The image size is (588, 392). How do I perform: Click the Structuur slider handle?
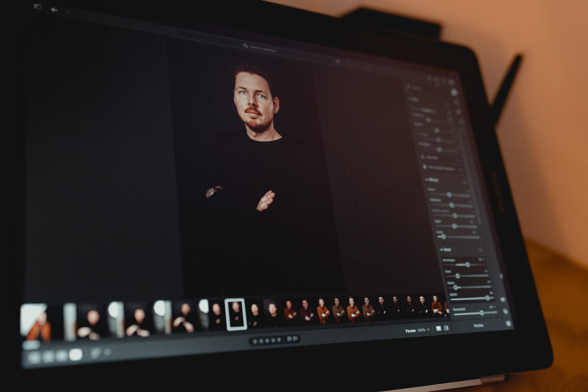point(449,195)
